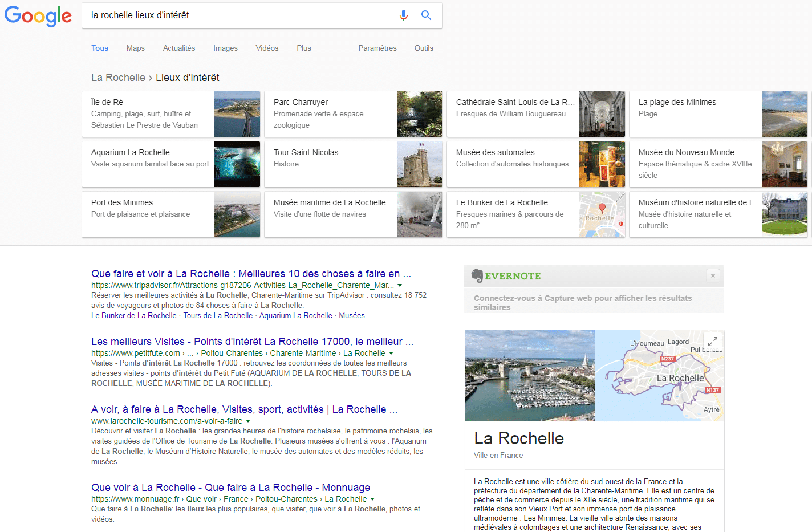Image resolution: width=812 pixels, height=532 pixels.
Task: Open the Cathédrale Saint-Louis photo thumbnail
Action: (602, 114)
